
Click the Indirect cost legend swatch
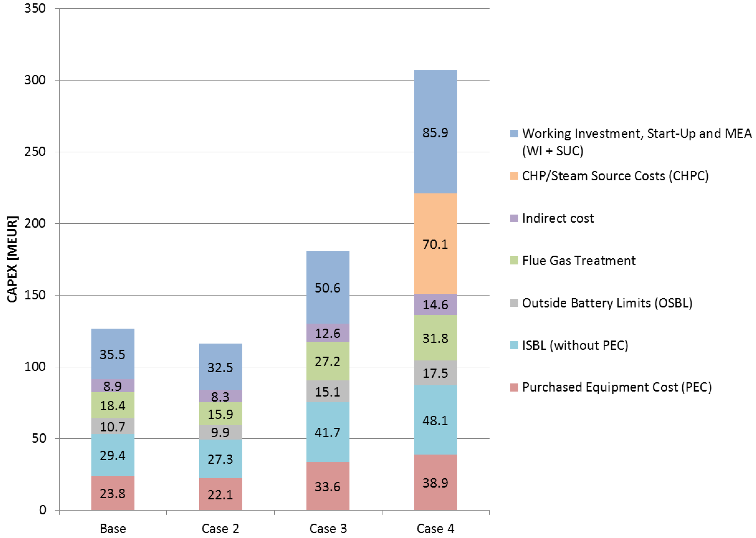coord(514,218)
